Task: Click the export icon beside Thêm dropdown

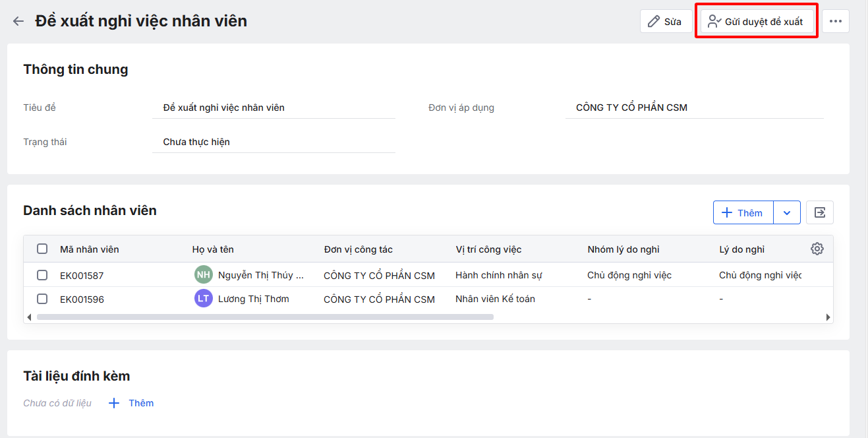Action: pos(819,212)
